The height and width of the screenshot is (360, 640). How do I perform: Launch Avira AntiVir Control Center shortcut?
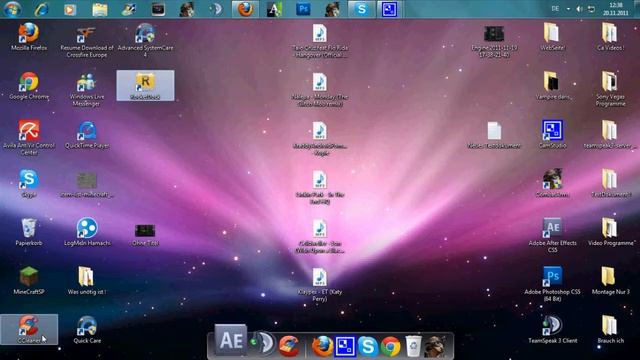[x=29, y=138]
